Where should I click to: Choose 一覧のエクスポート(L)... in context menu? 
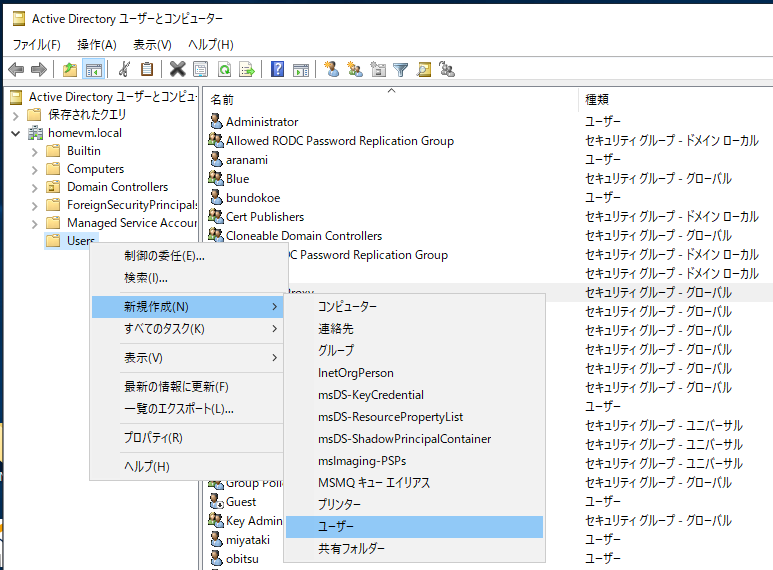click(x=187, y=409)
